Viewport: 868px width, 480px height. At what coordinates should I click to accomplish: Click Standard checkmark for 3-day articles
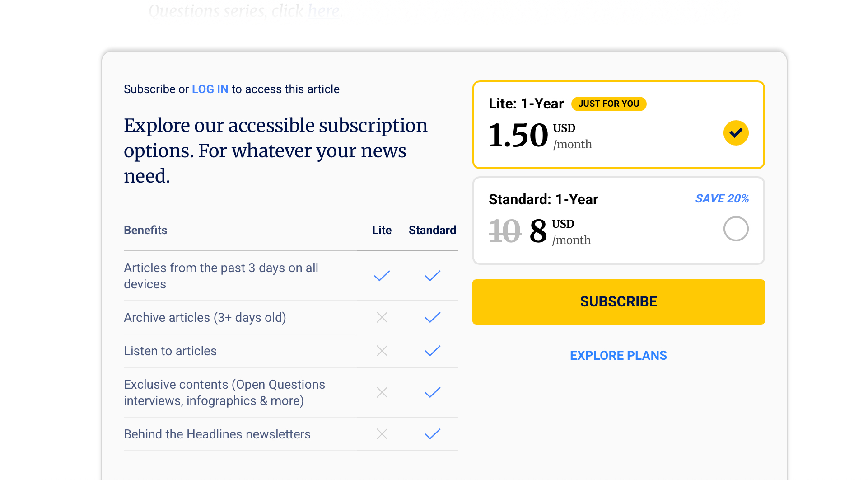pyautogui.click(x=432, y=276)
